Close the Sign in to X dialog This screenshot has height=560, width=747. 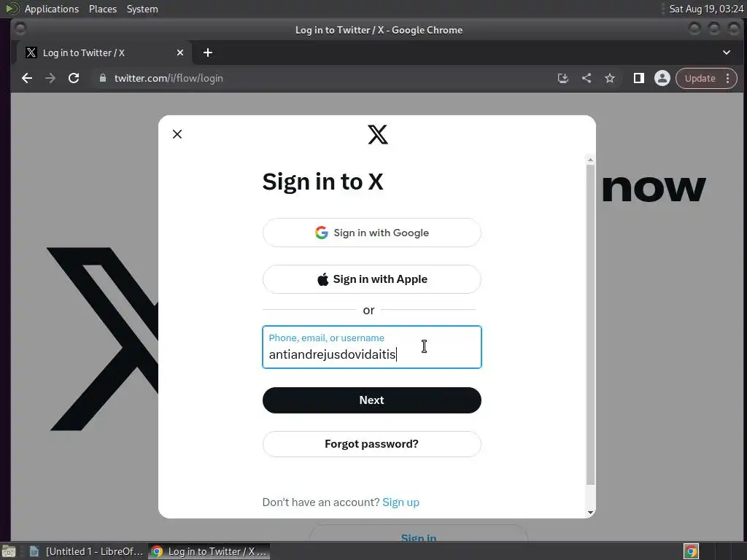coord(177,134)
